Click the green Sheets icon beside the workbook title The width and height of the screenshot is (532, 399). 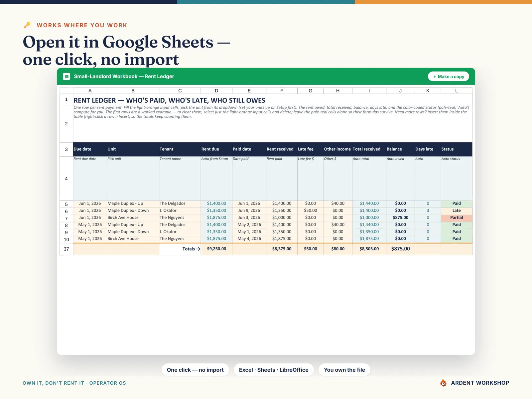[66, 76]
